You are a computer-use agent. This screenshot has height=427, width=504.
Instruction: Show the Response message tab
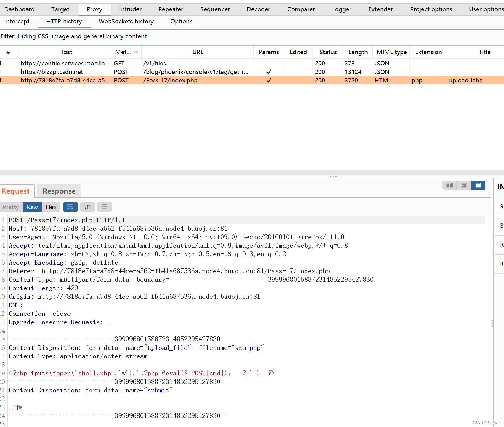[59, 191]
